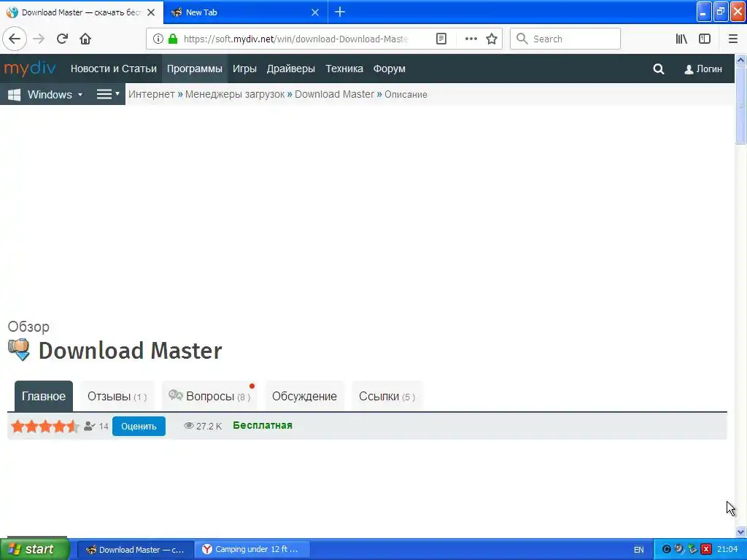Click the Оценить button

click(x=139, y=426)
